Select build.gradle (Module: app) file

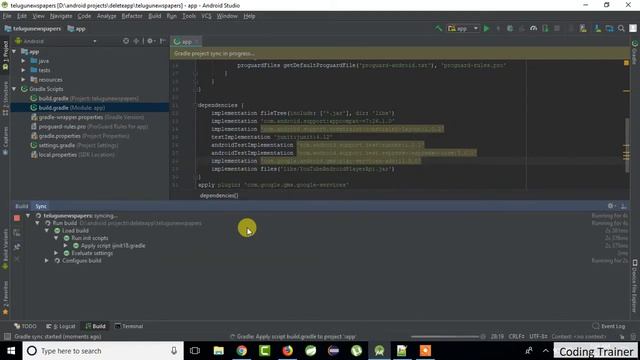[x=89, y=108]
